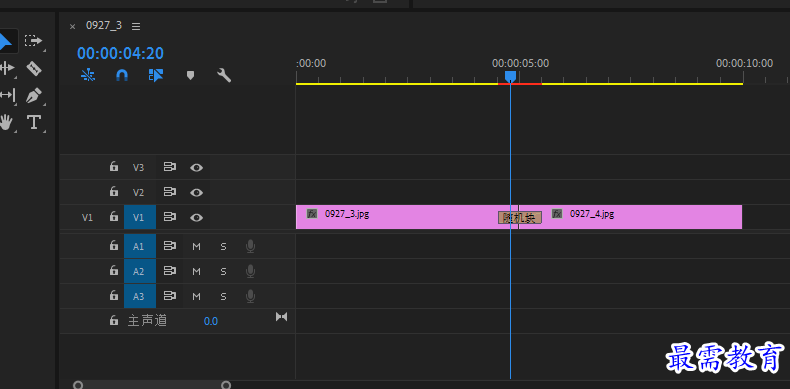The height and width of the screenshot is (389, 790).
Task: Solo track A1
Action: coord(223,246)
